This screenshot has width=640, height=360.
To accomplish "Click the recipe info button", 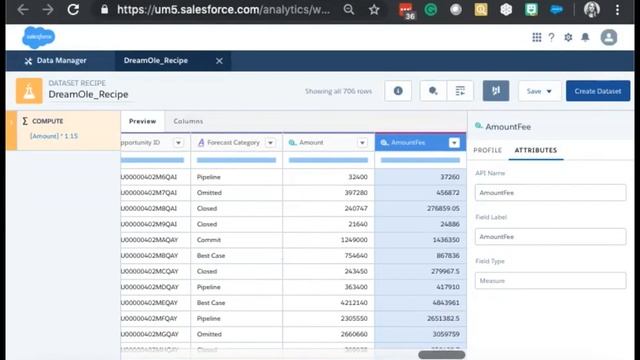I will (x=398, y=91).
